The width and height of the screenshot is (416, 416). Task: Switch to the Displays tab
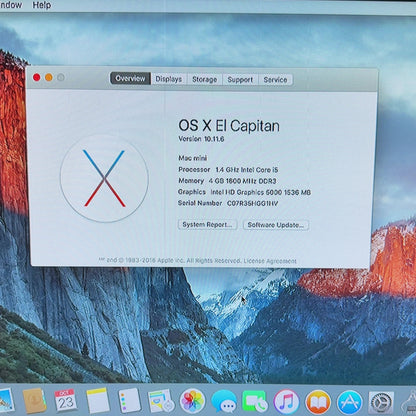[169, 79]
